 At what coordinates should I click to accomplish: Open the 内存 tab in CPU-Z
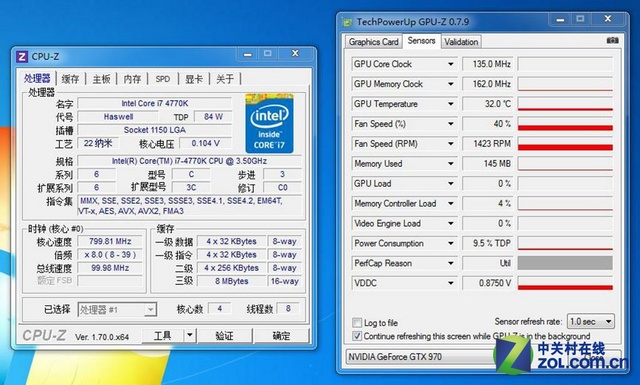pos(132,79)
